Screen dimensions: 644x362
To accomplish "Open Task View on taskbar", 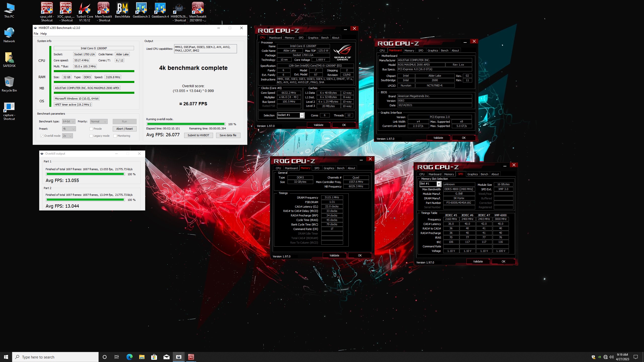I will coord(117,357).
